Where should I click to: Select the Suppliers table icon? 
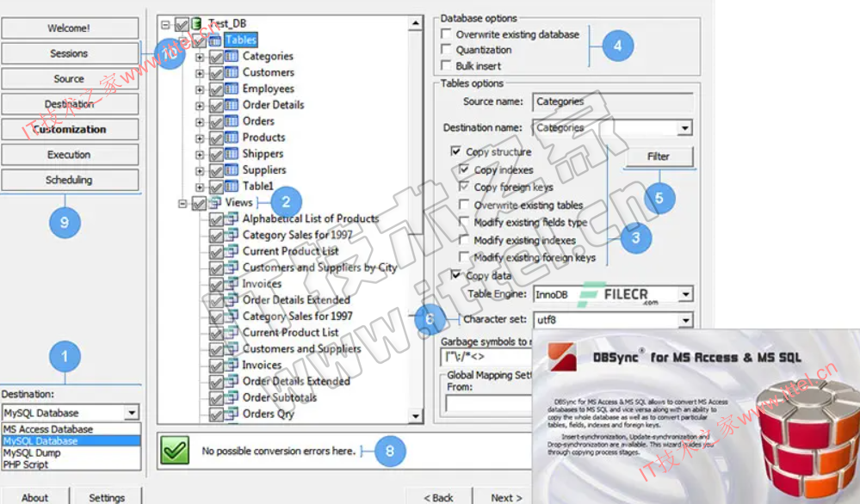(232, 170)
